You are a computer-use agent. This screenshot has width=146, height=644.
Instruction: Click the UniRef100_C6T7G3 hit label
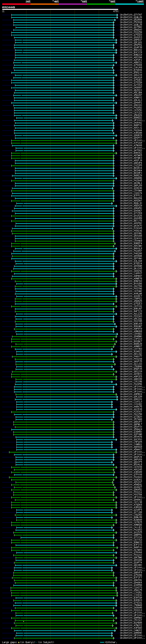[131, 540]
